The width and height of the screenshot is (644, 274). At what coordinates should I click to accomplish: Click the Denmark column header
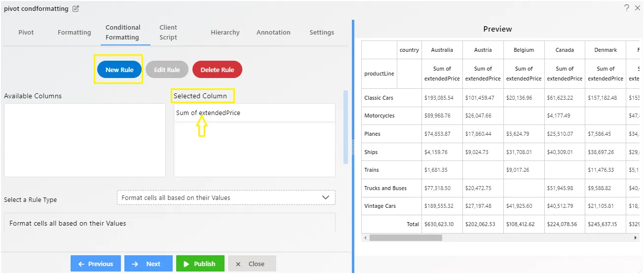pyautogui.click(x=606, y=50)
